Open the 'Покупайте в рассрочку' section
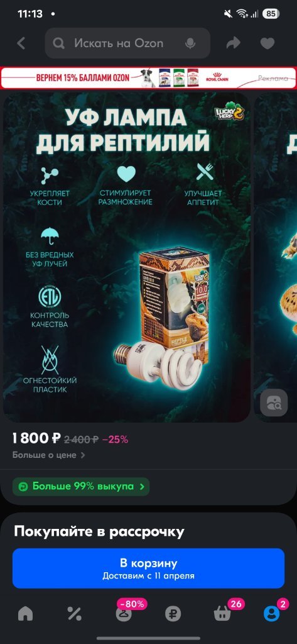Image resolution: width=297 pixels, height=644 pixels. [99, 531]
